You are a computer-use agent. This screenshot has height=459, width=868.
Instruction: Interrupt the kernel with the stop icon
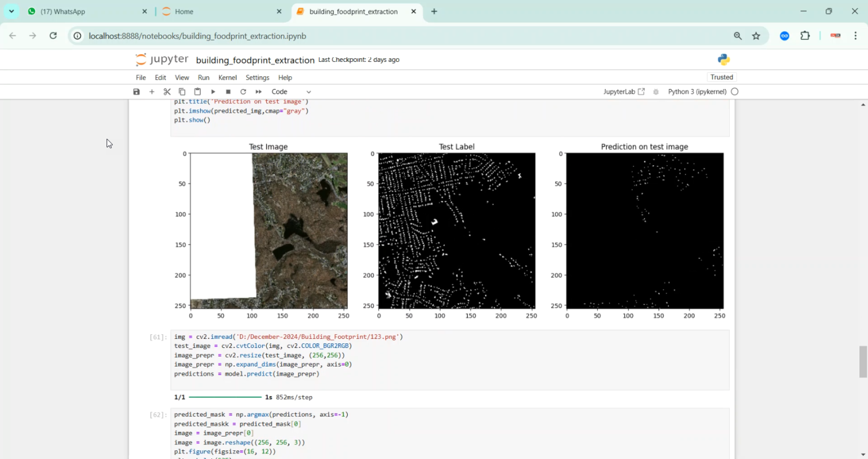pyautogui.click(x=228, y=92)
